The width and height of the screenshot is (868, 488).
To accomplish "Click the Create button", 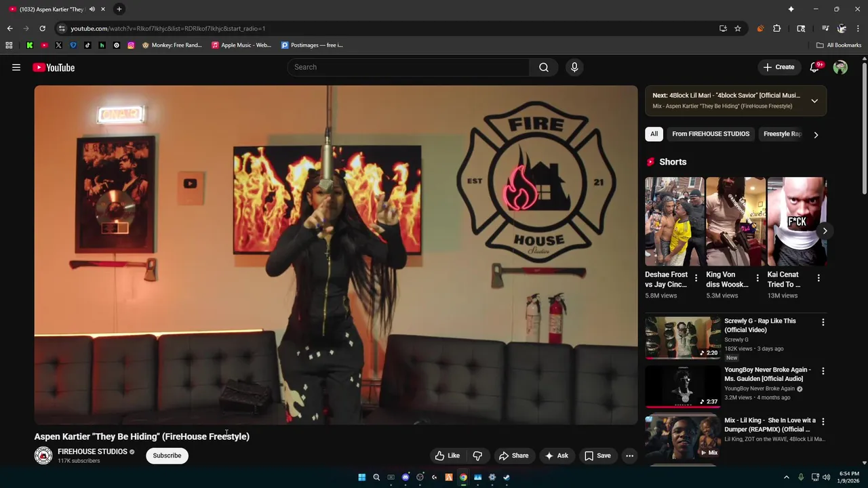I will (778, 67).
